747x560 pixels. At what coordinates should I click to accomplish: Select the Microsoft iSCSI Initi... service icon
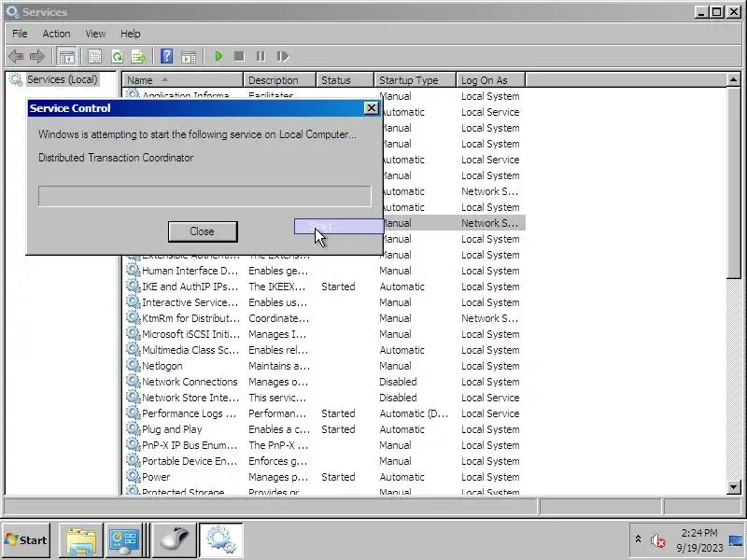(x=133, y=333)
